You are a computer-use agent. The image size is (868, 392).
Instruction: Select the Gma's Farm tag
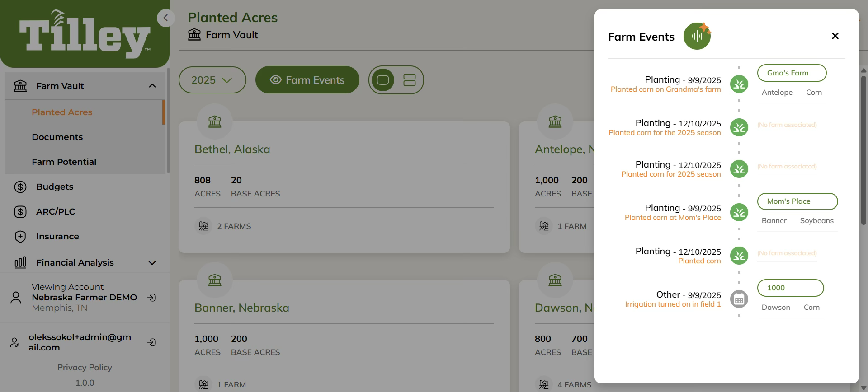(x=792, y=73)
